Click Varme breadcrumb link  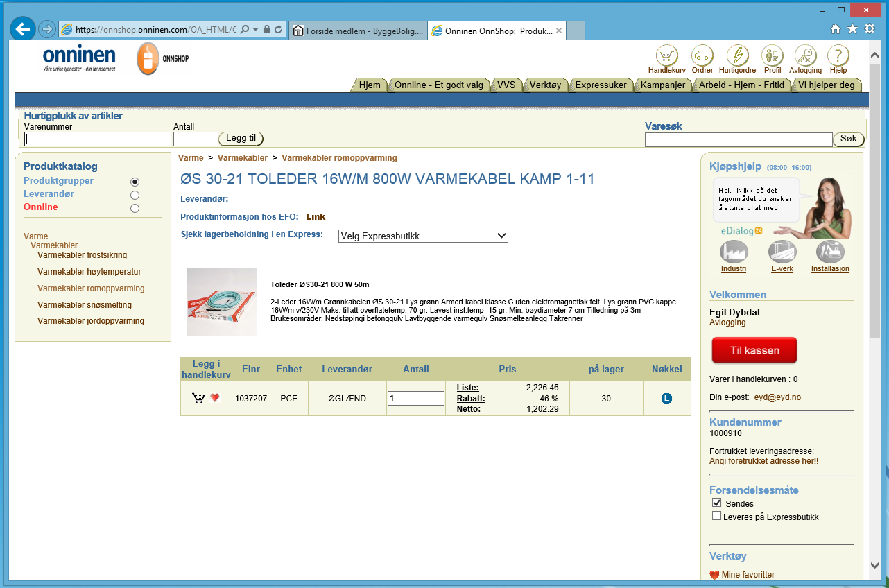pyautogui.click(x=191, y=158)
